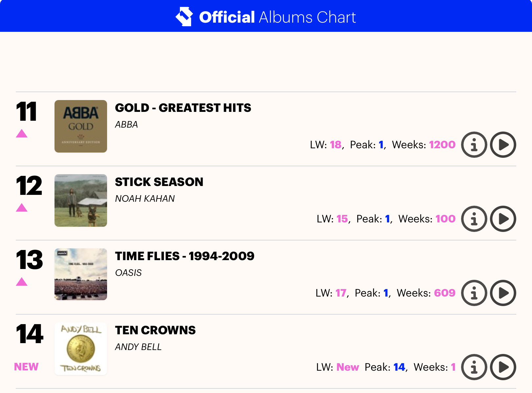The height and width of the screenshot is (393, 532).
Task: Open info for Stick Season
Action: (474, 219)
